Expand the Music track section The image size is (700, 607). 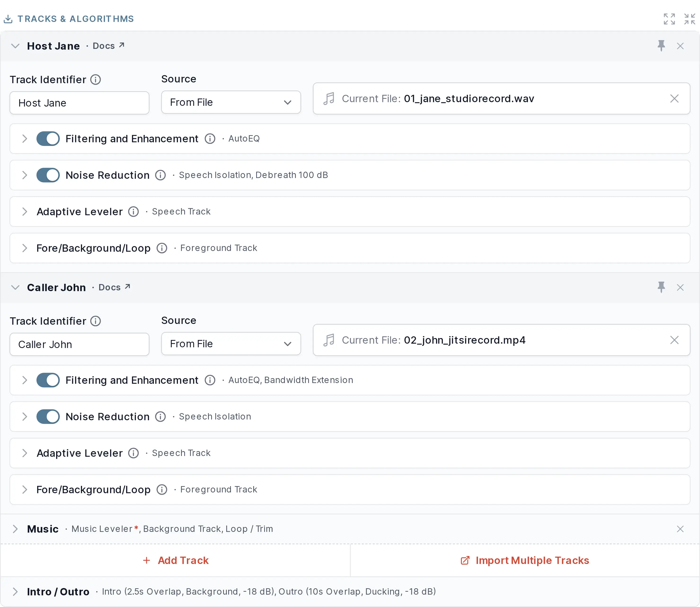pos(15,529)
